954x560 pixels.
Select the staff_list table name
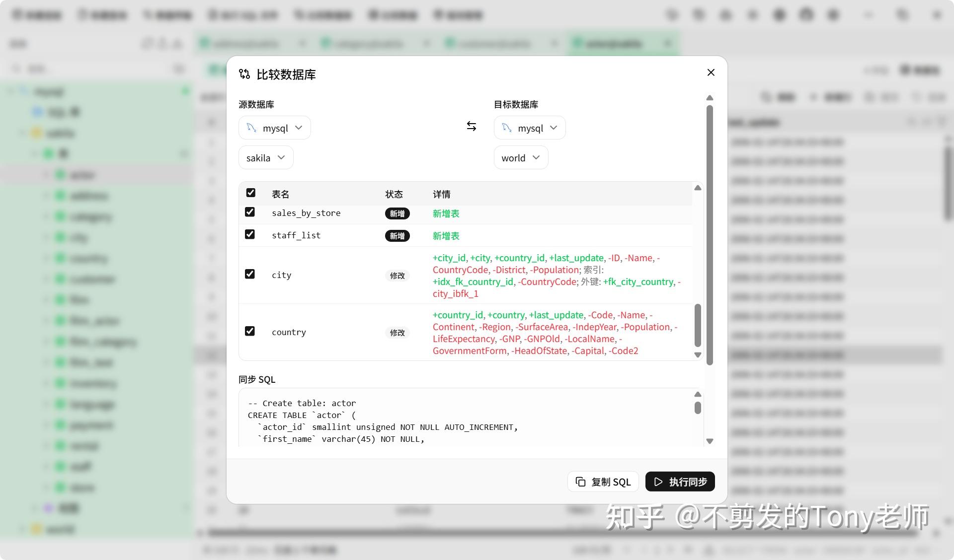pos(296,235)
